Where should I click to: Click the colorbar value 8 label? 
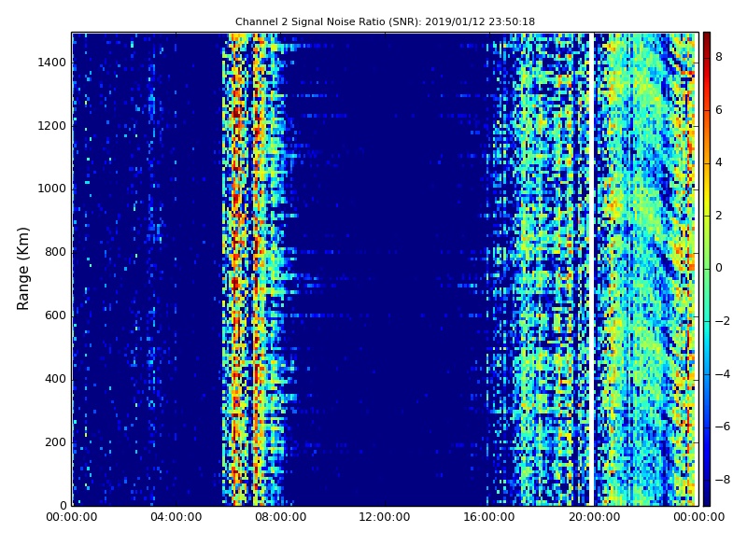click(x=719, y=57)
